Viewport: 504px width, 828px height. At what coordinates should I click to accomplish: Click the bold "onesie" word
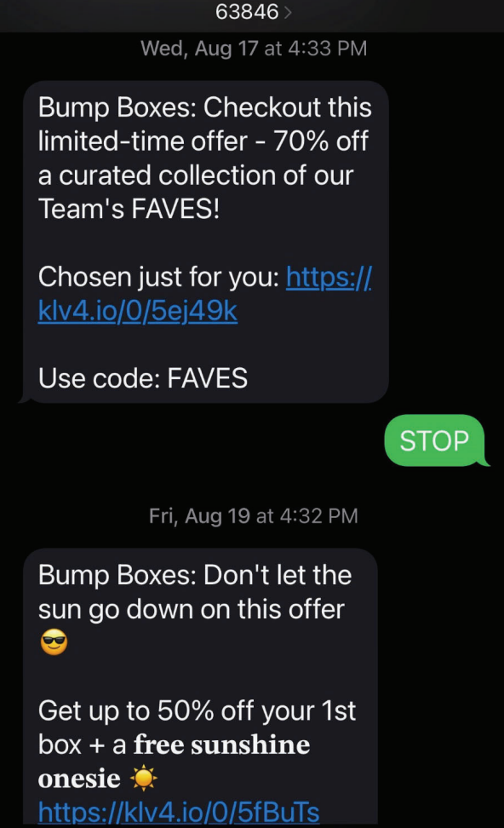(79, 779)
